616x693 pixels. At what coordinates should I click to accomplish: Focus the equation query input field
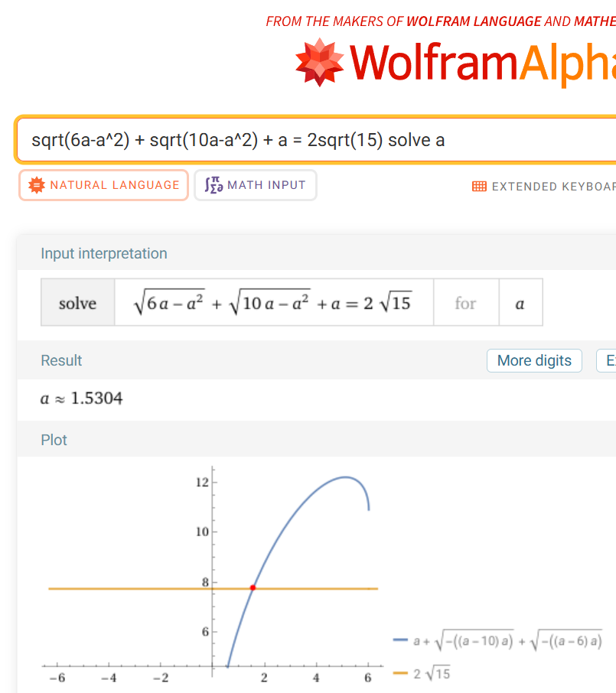[x=306, y=140]
